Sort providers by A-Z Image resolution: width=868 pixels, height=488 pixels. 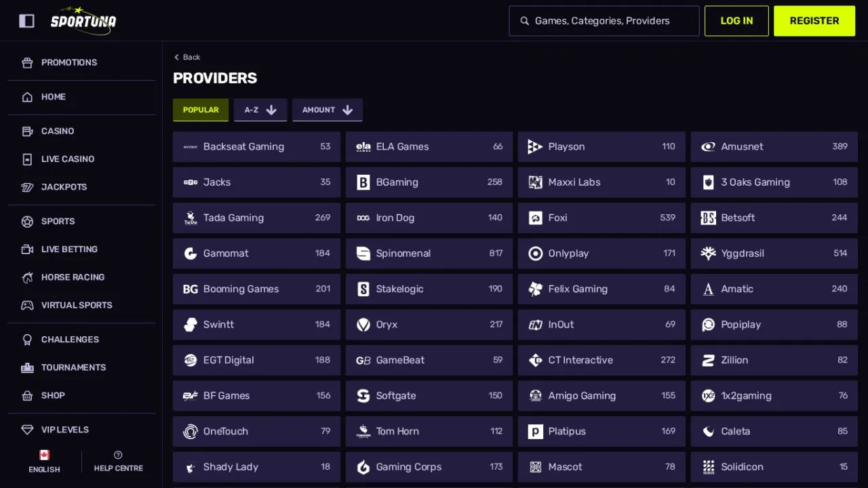[x=260, y=110]
